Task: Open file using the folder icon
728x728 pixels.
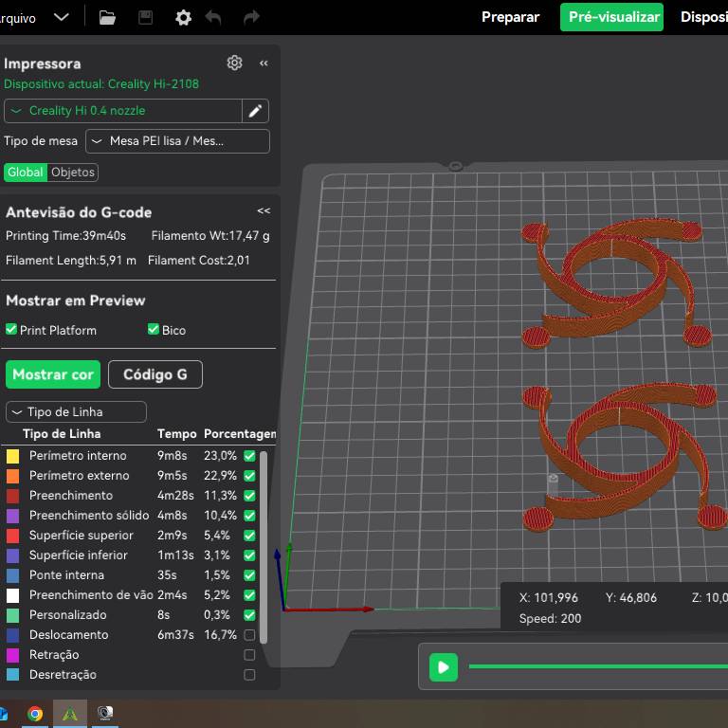Action: (107, 17)
